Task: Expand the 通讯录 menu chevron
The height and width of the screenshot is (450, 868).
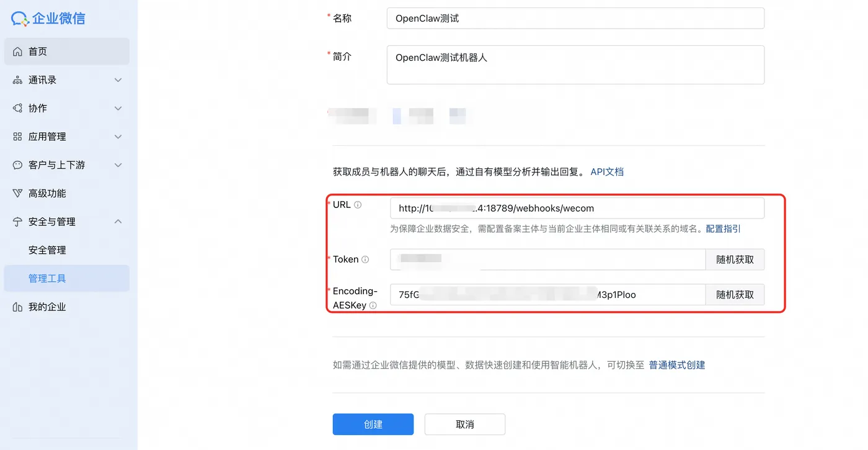Action: pos(118,80)
